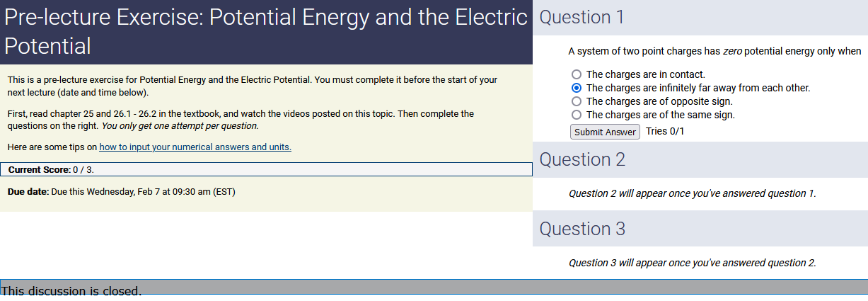This screenshot has height=301, width=868.
Task: Click the italic "one attempt per question" note
Action: click(180, 126)
